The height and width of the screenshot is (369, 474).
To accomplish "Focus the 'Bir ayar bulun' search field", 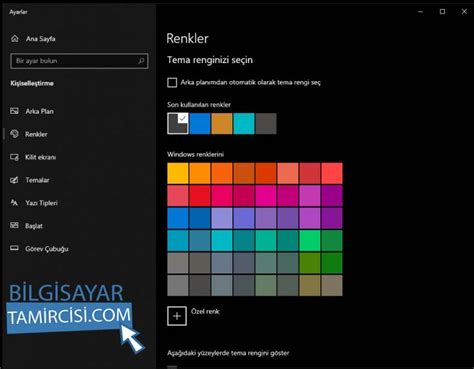I will 79,61.
